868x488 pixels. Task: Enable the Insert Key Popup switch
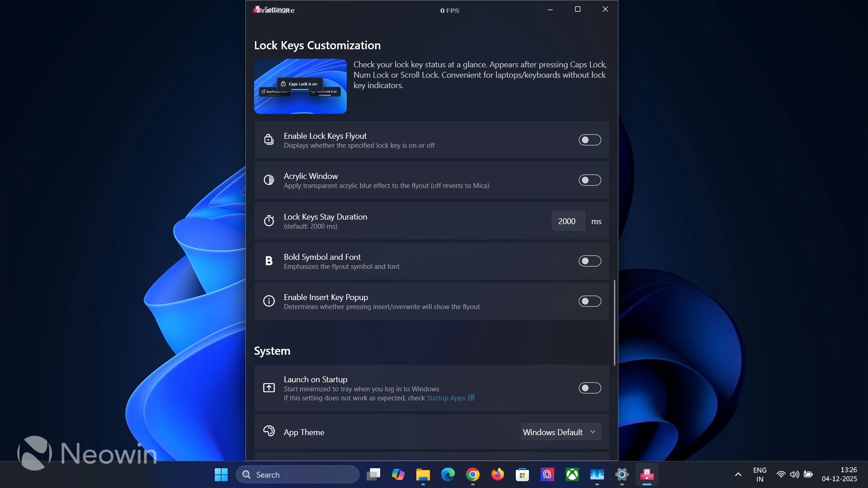pos(590,301)
